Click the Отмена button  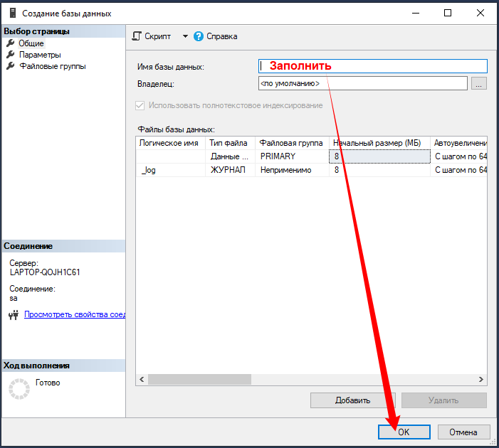[463, 432]
